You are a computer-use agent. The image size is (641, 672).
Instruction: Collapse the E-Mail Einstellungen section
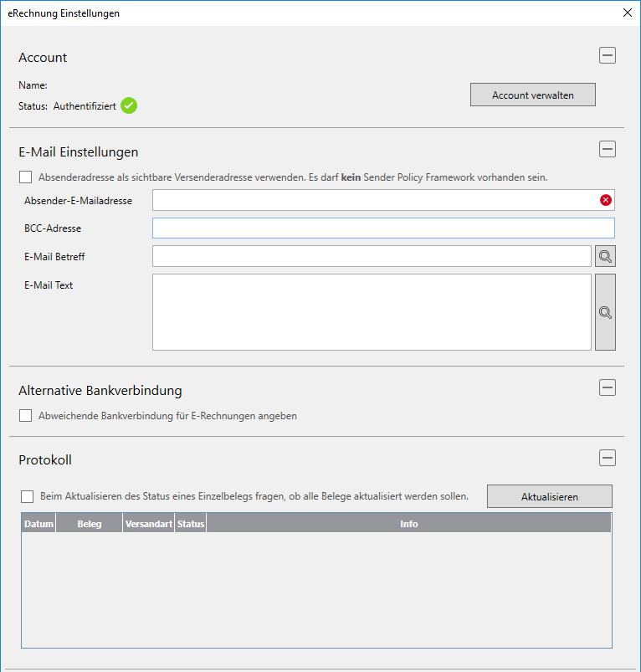608,150
